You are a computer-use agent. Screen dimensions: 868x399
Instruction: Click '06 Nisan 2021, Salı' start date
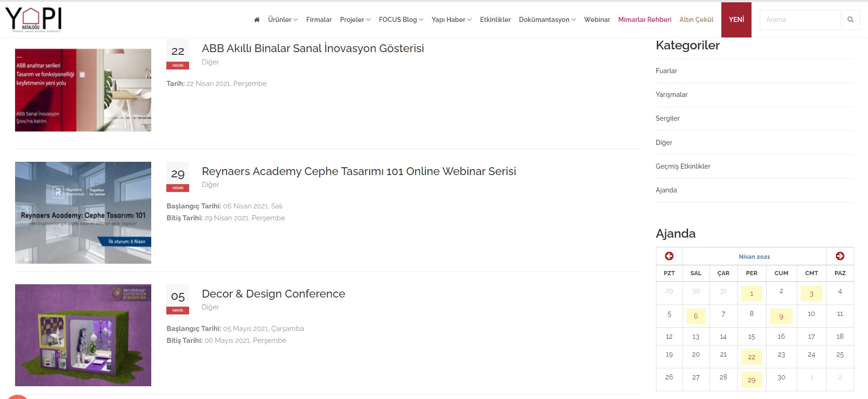[x=253, y=206]
